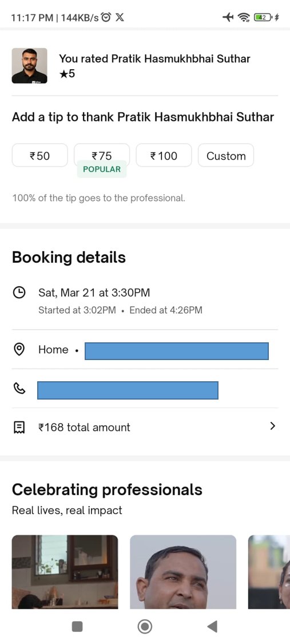The width and height of the screenshot is (290, 644).
Task: Tap the Home address row
Action: tap(145, 350)
